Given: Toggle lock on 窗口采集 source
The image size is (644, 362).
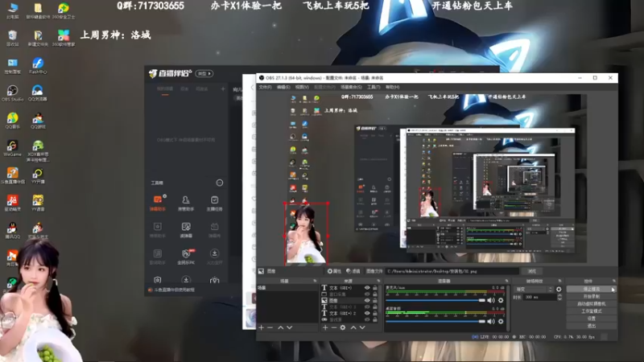Looking at the screenshot, I should (x=375, y=294).
